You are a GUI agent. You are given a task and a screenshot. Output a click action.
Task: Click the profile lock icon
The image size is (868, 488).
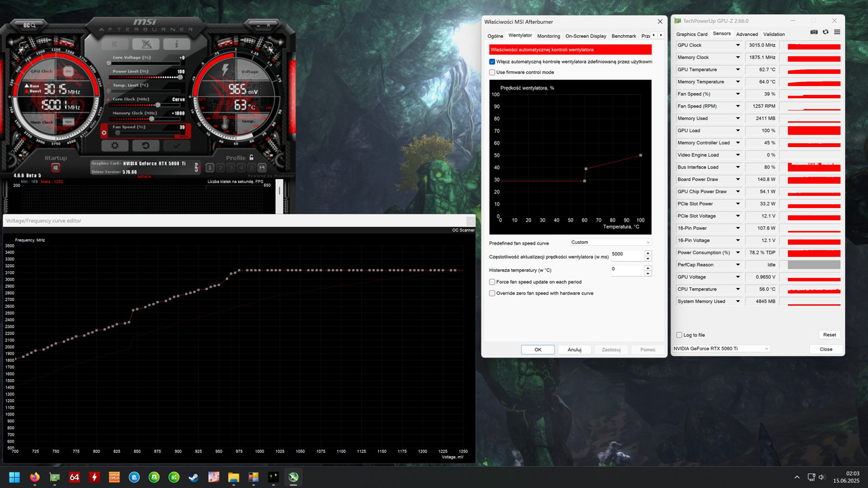click(x=252, y=158)
